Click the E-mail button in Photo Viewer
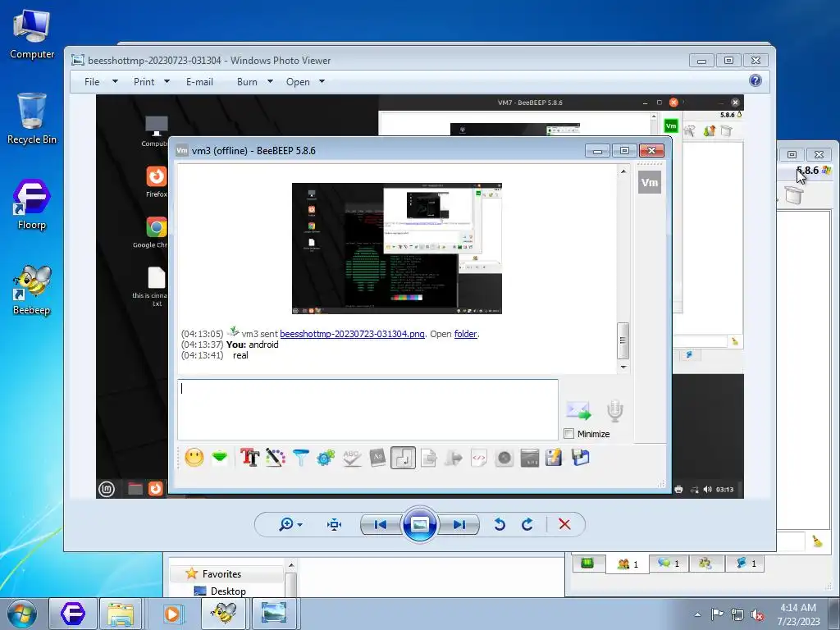The width and height of the screenshot is (840, 630). [199, 82]
